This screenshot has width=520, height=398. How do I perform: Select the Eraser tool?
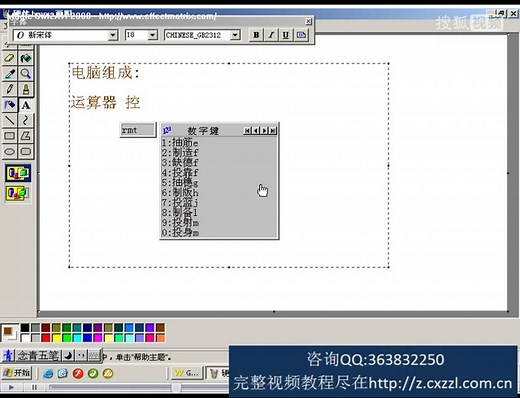[x=10, y=58]
